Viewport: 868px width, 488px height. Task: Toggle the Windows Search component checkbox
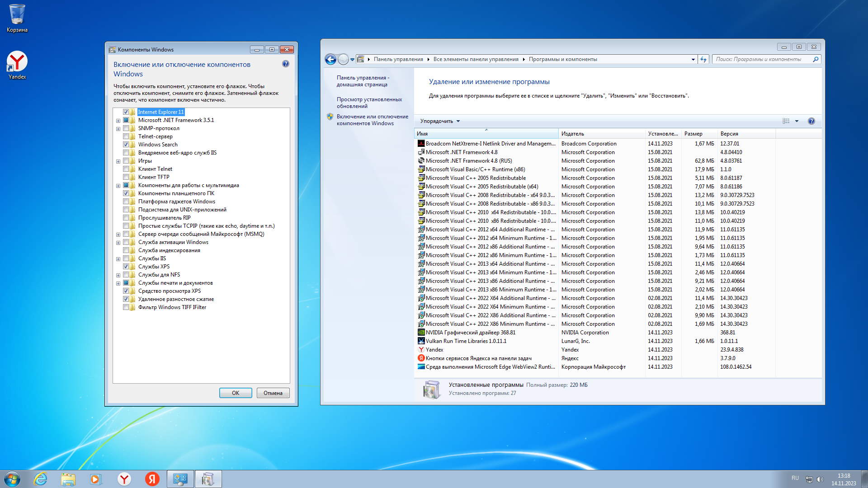pos(126,145)
